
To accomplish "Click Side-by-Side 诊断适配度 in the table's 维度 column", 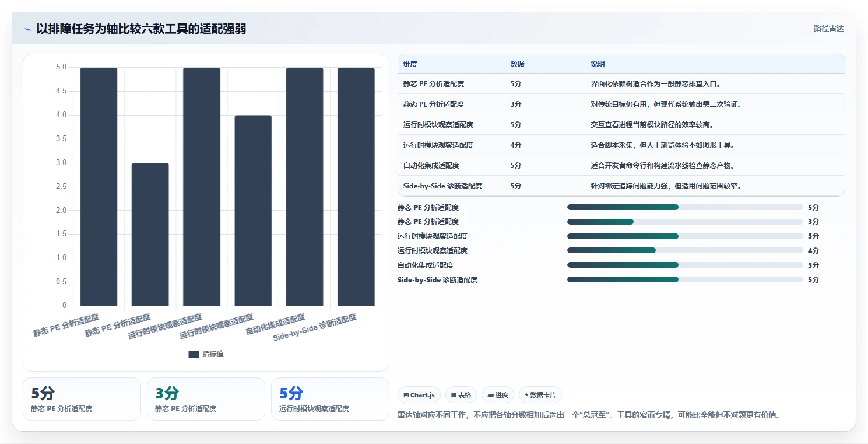I will (x=442, y=186).
